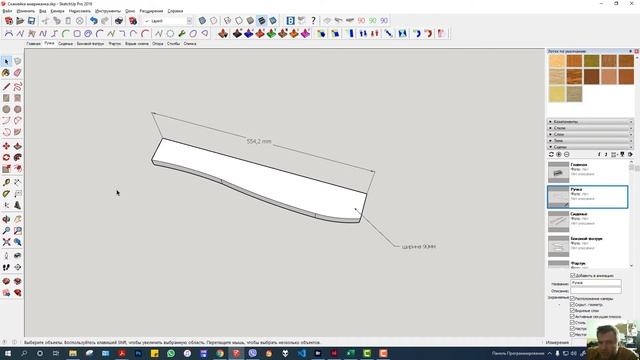
Task: Open WhatsApp from the taskbar
Action: tap(171, 353)
